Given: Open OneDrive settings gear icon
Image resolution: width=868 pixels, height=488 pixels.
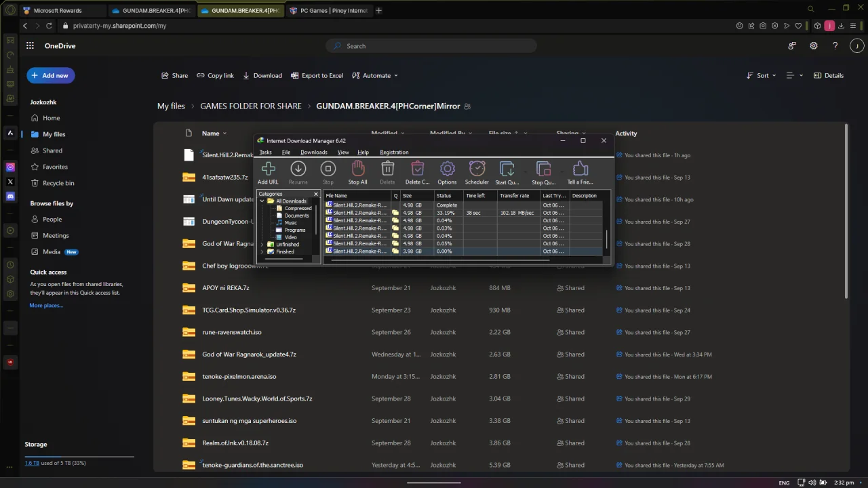Looking at the screenshot, I should [x=814, y=45].
